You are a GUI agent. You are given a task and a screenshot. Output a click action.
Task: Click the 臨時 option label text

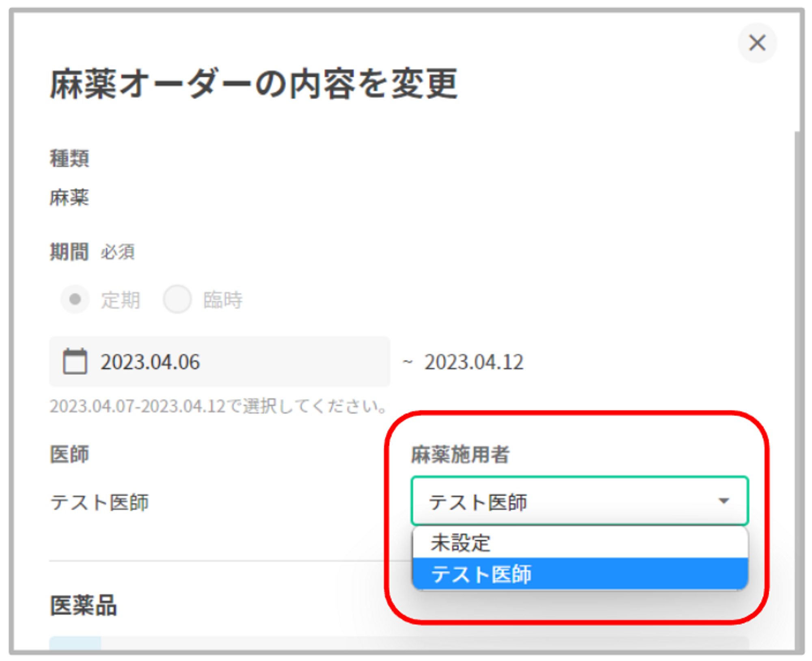222,300
